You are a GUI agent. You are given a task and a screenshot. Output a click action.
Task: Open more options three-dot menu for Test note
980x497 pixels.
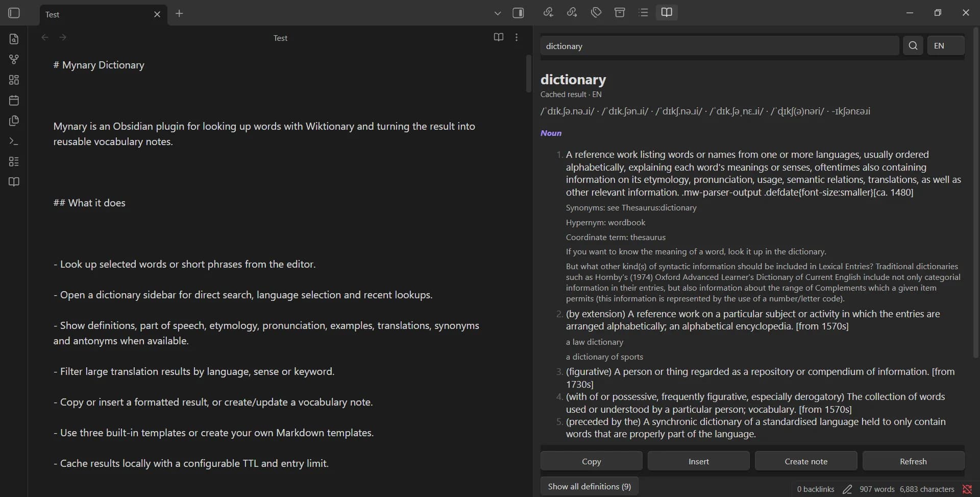517,37
